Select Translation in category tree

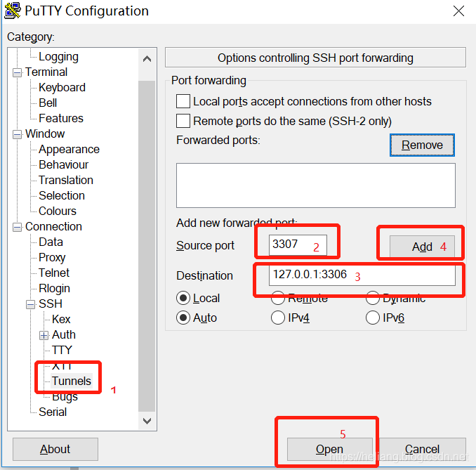[x=65, y=180]
